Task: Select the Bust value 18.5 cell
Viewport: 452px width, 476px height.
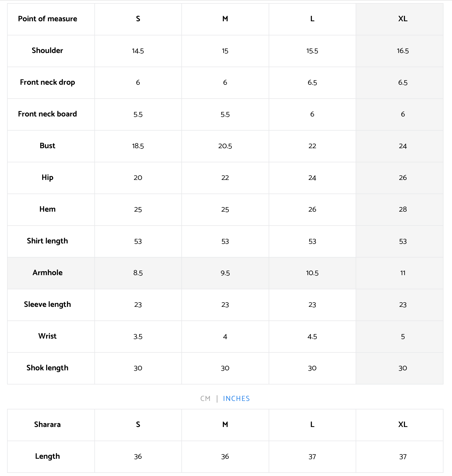Action: click(x=138, y=146)
